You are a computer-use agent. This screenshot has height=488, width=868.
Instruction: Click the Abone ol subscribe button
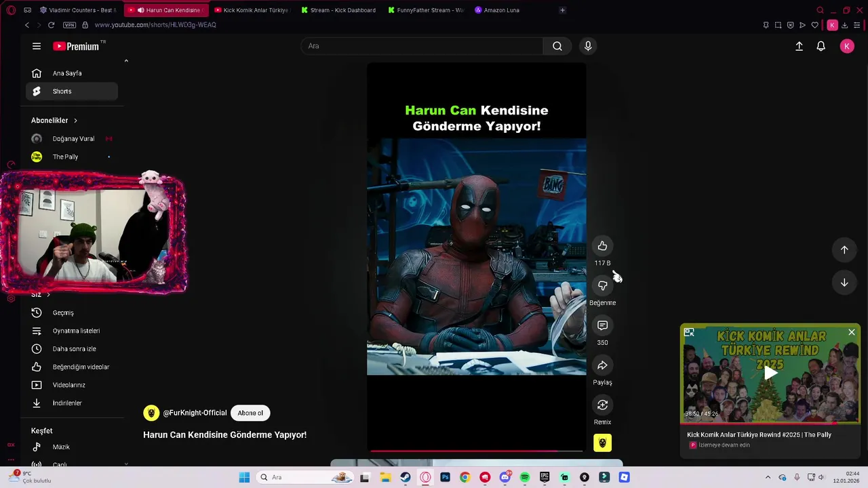[x=250, y=413]
